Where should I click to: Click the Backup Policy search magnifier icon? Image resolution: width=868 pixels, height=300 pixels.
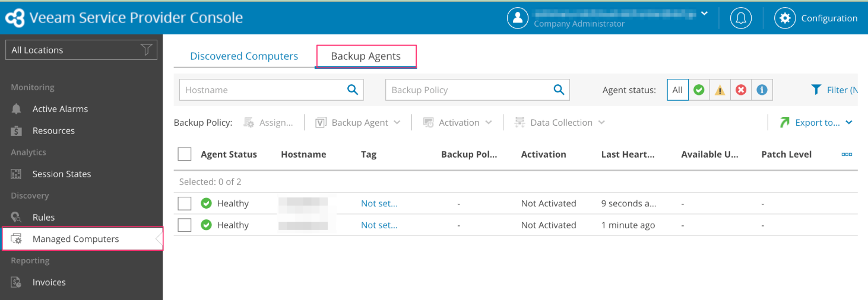pos(559,90)
